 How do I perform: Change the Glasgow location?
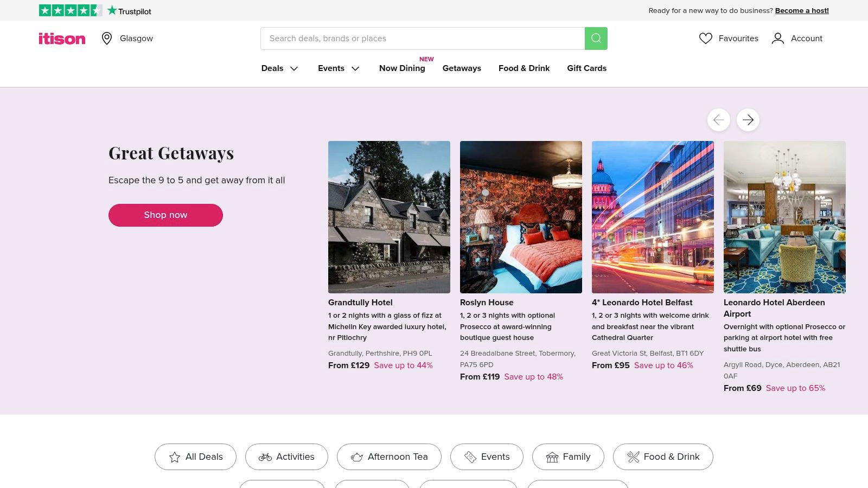tap(136, 38)
